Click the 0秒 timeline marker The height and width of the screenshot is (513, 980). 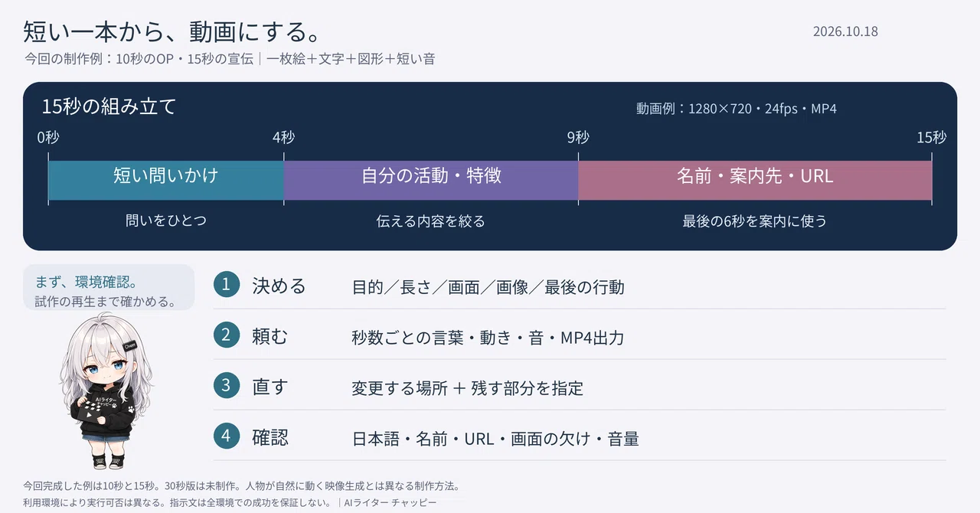pyautogui.click(x=48, y=138)
